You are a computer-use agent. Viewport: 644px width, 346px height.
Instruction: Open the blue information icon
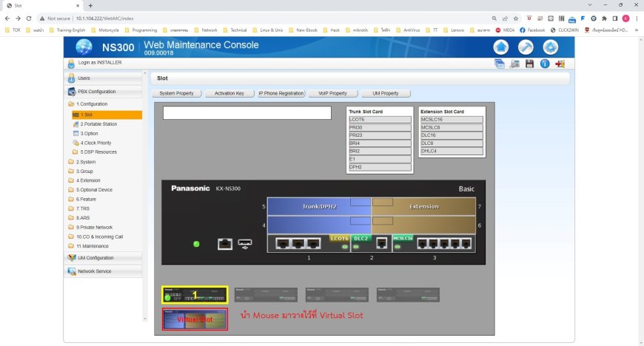tap(545, 64)
